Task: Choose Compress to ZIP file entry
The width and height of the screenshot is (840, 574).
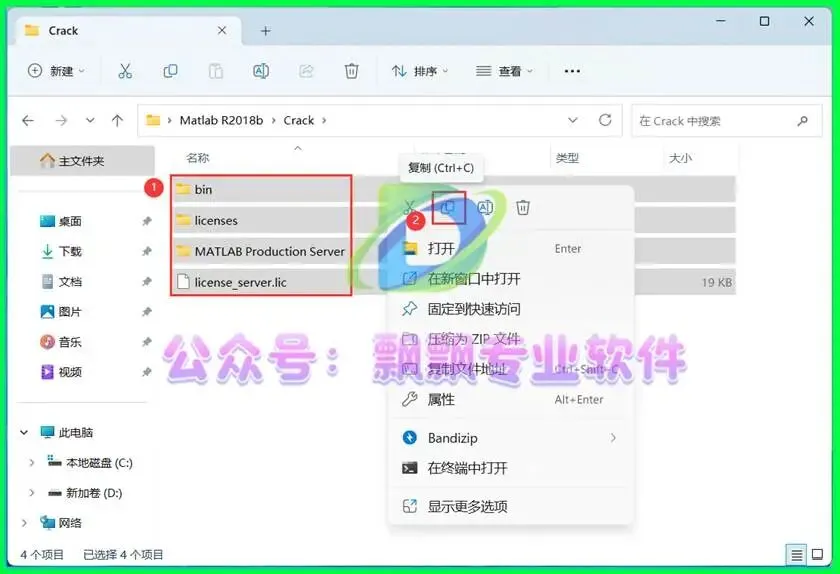Action: click(511, 339)
